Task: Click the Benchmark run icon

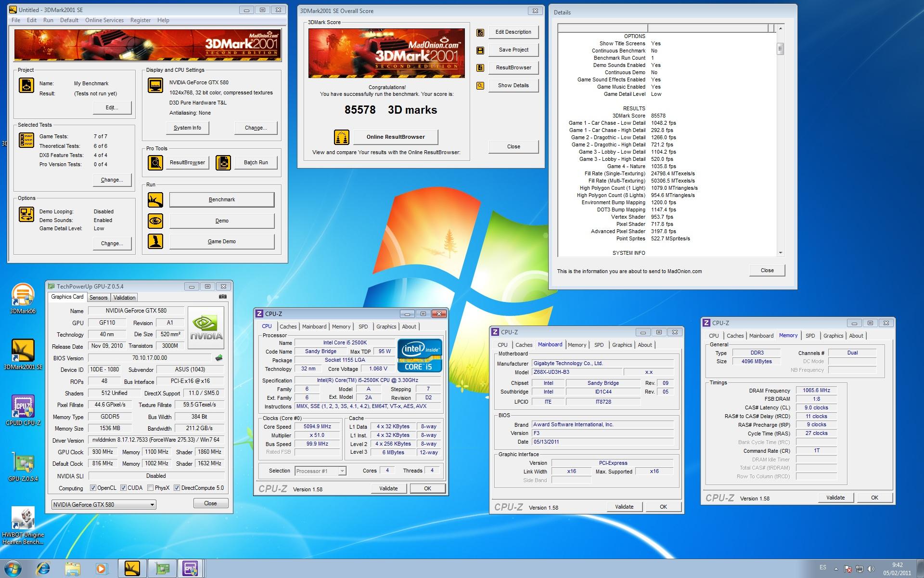Action: coord(155,200)
